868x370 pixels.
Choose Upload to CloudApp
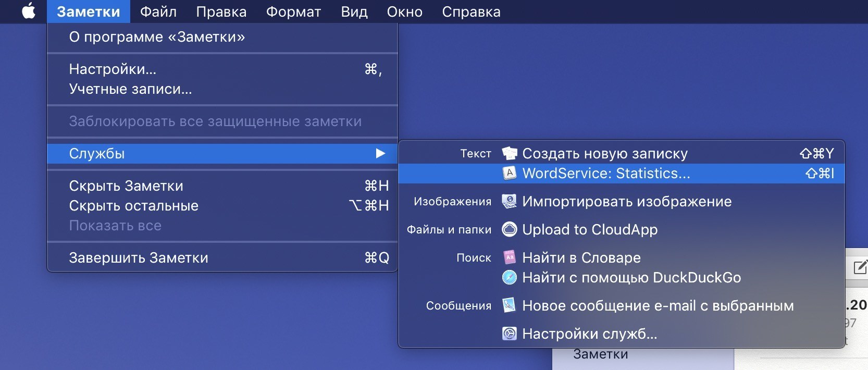[x=621, y=230]
